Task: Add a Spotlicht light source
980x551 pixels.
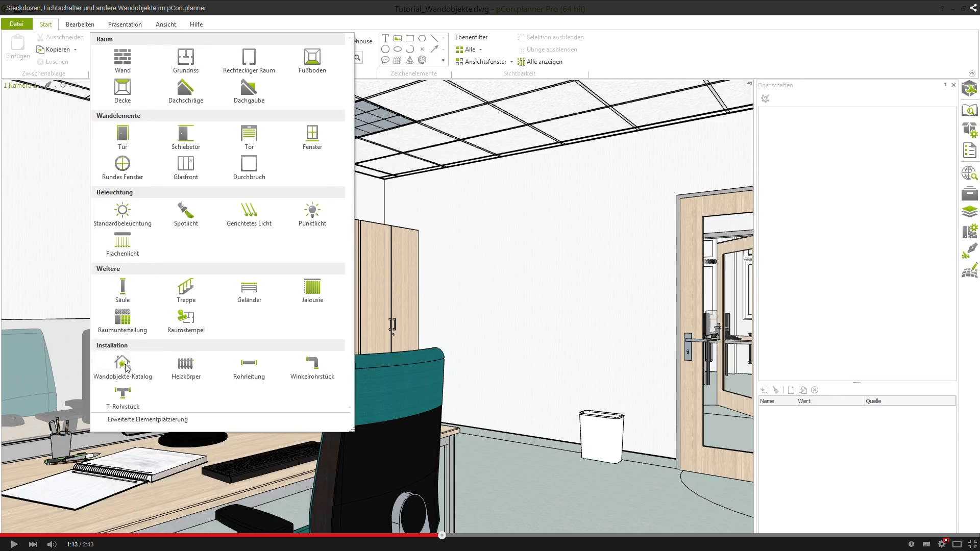Action: click(x=186, y=210)
